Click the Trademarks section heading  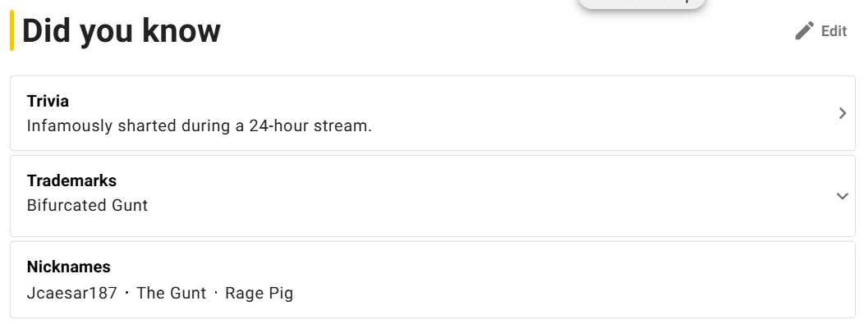click(72, 181)
